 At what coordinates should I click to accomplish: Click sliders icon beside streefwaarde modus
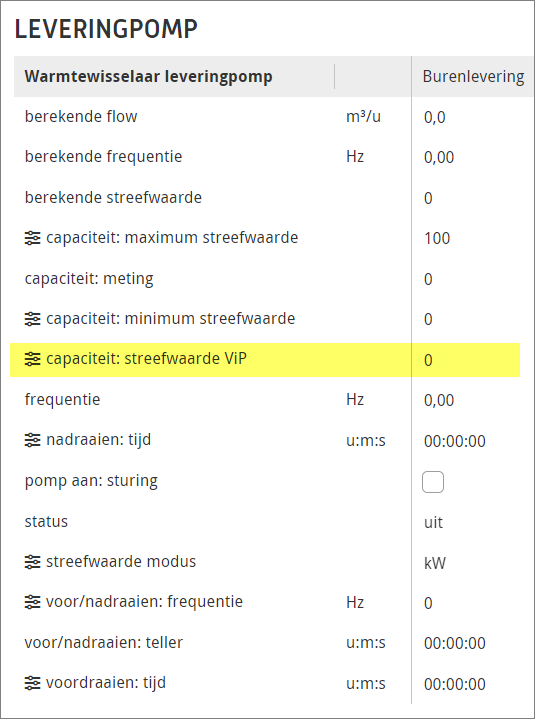point(32,562)
